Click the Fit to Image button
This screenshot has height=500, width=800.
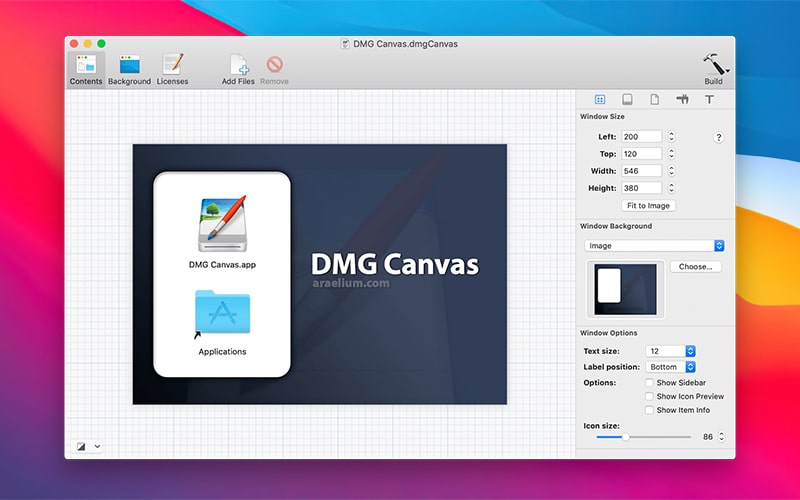pos(649,205)
